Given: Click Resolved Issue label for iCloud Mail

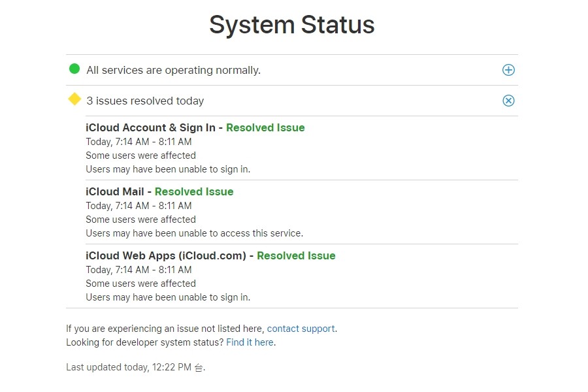Looking at the screenshot, I should point(194,191).
